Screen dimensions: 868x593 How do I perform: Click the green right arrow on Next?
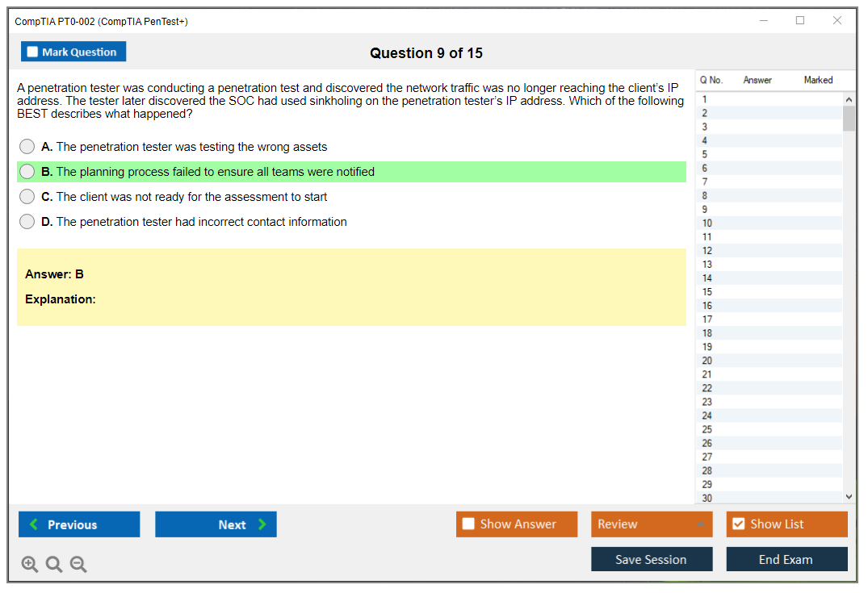pos(262,524)
